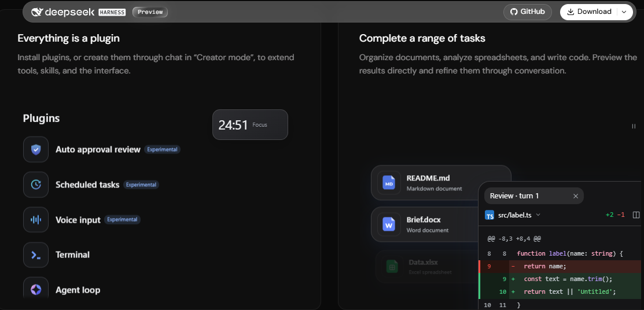Click the Brief.docx Word file icon
The width and height of the screenshot is (644, 310).
click(389, 224)
